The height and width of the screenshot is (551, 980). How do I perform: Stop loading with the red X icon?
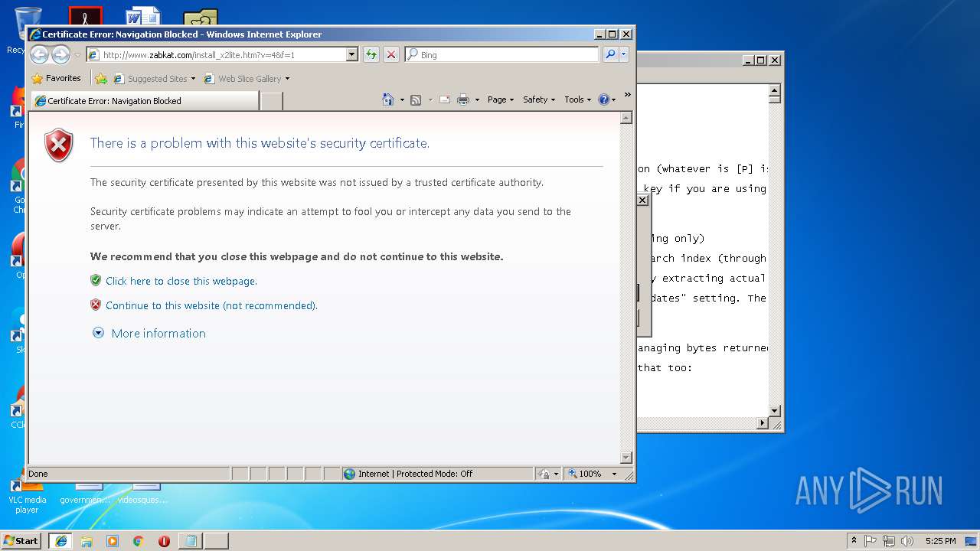[391, 54]
